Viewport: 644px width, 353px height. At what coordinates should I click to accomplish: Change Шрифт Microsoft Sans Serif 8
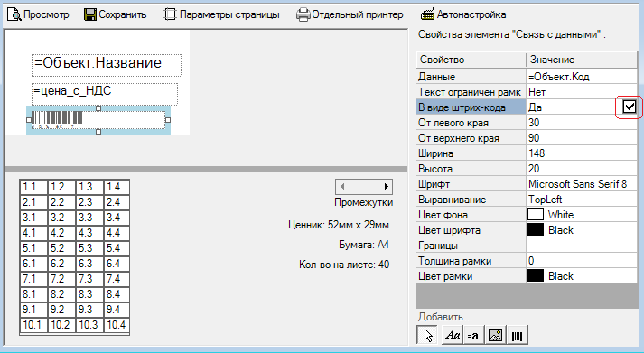(x=581, y=184)
